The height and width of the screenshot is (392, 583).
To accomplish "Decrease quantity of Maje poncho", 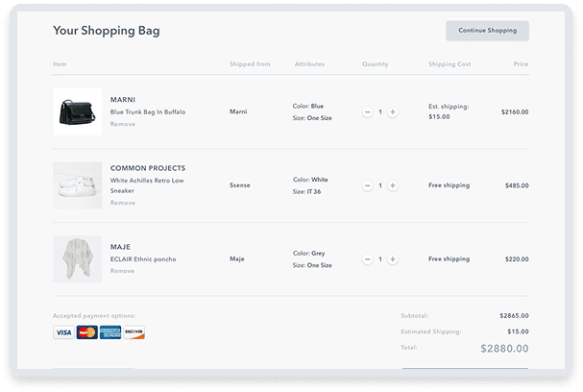I will (x=368, y=259).
